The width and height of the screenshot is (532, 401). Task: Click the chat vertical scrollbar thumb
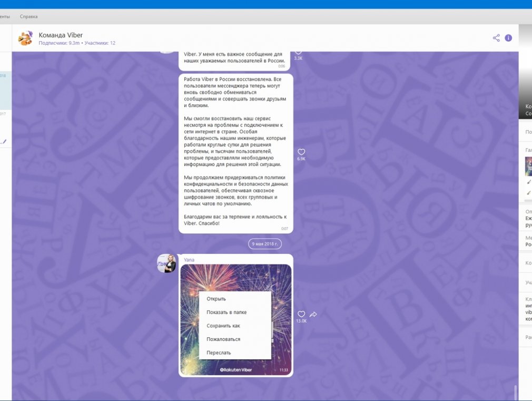pyautogui.click(x=516, y=393)
